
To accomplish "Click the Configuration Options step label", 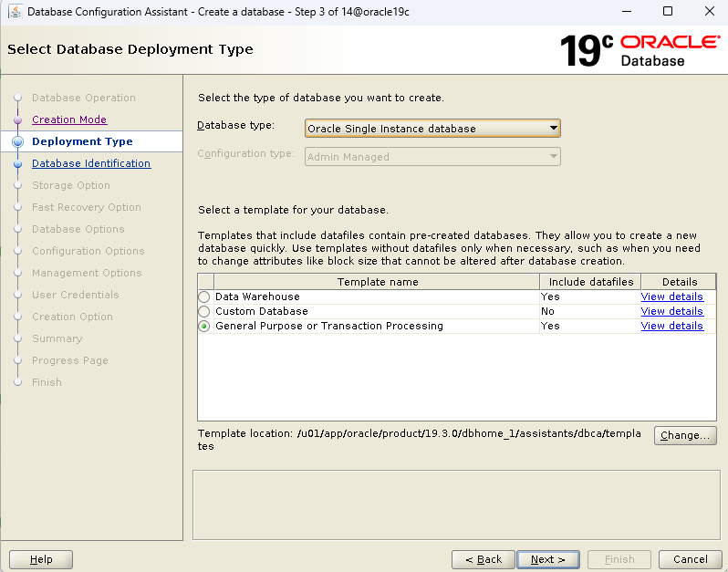I will [x=88, y=251].
